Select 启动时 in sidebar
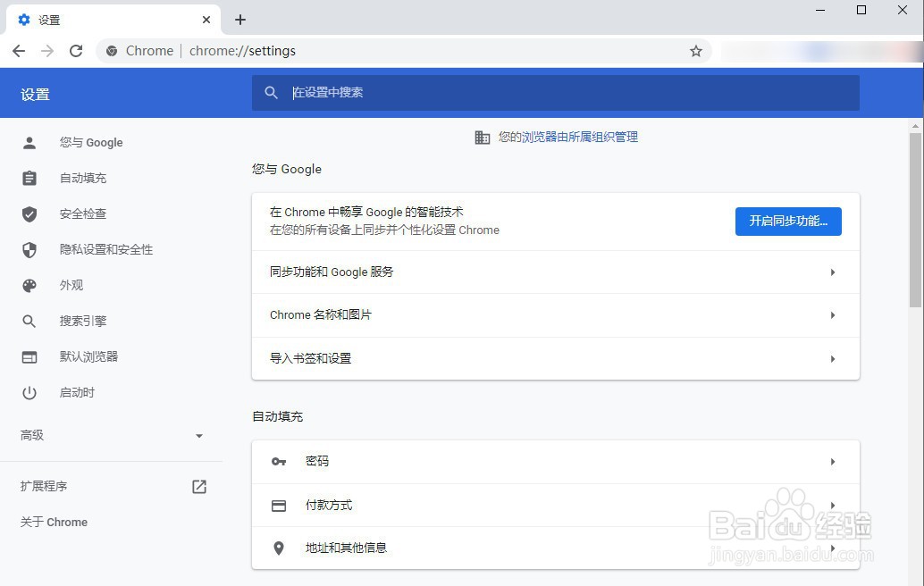 click(77, 393)
